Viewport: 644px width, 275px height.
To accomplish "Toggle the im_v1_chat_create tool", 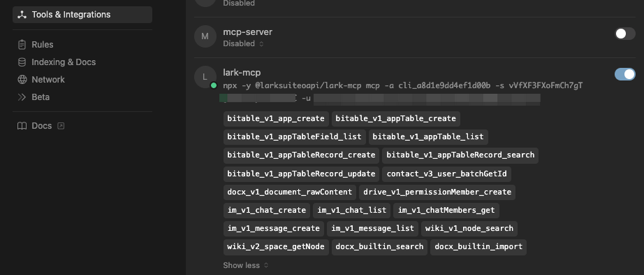I will click(x=267, y=211).
